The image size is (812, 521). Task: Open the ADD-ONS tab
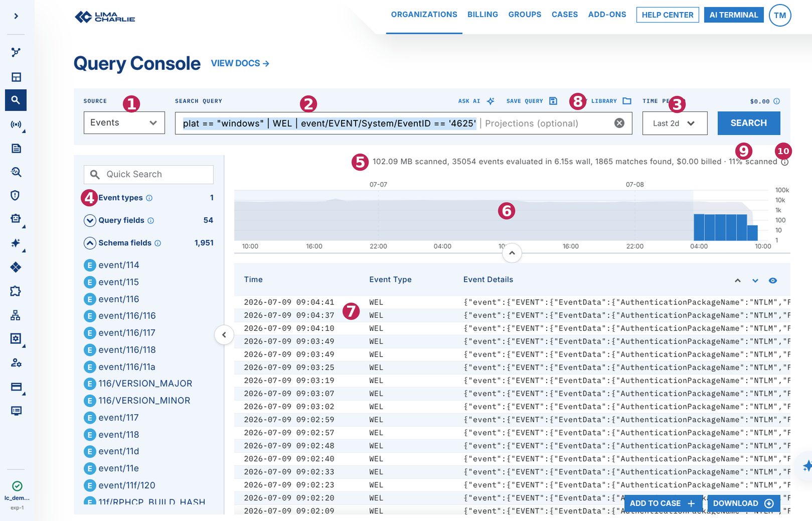coord(607,15)
